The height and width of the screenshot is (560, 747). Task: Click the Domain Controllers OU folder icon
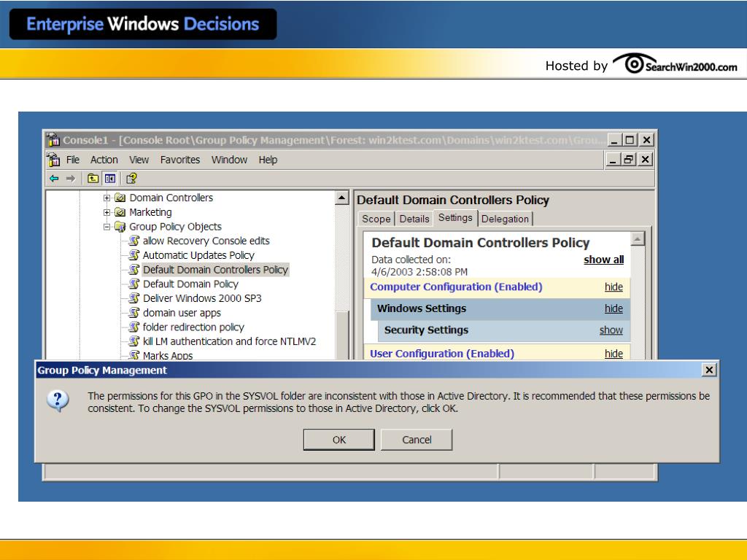(x=120, y=198)
